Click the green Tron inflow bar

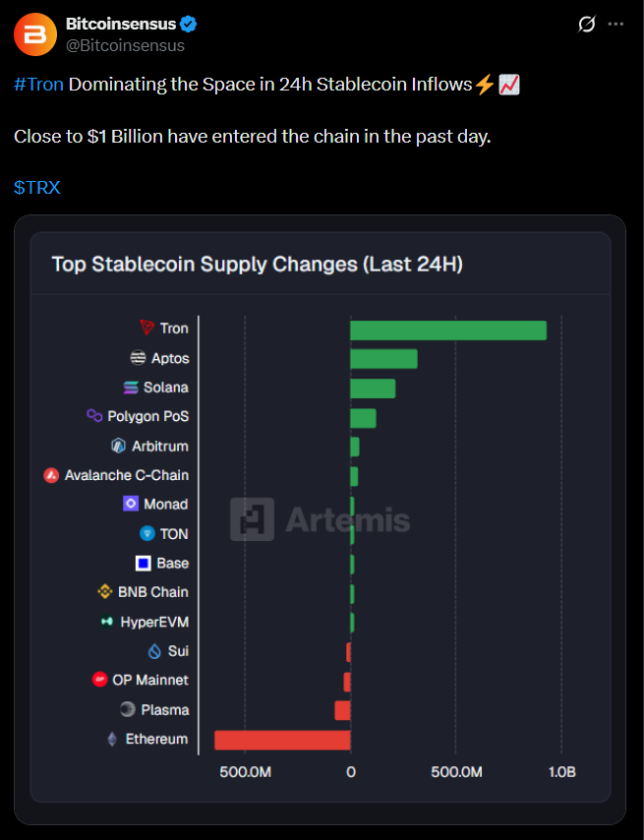point(447,330)
